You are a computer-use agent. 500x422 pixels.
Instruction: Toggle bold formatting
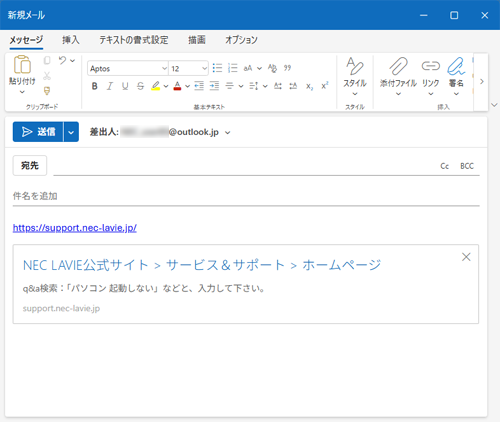tap(95, 86)
